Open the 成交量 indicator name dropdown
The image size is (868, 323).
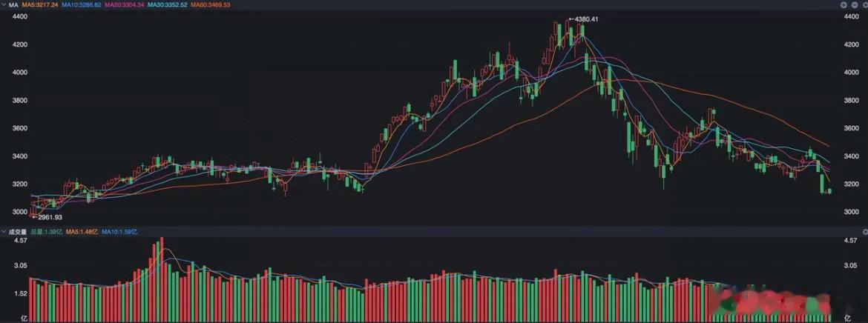(x=18, y=232)
